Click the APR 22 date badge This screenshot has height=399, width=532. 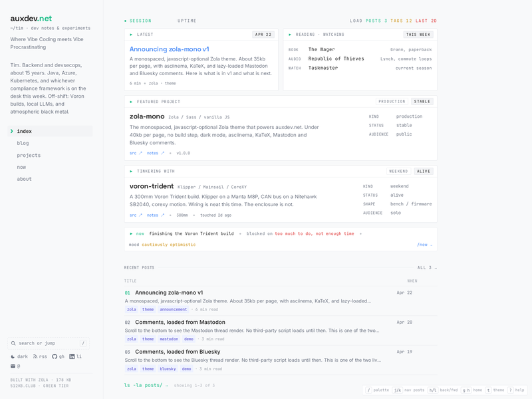(263, 35)
